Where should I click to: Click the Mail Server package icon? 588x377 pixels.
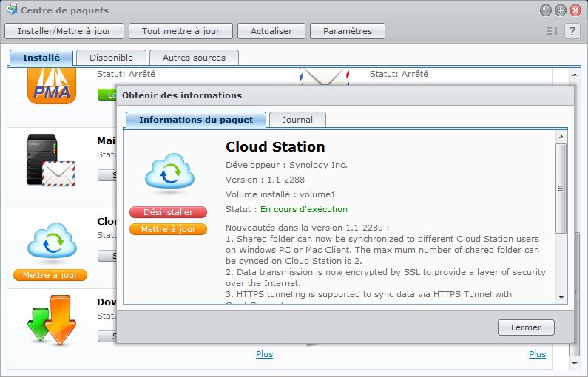51,160
